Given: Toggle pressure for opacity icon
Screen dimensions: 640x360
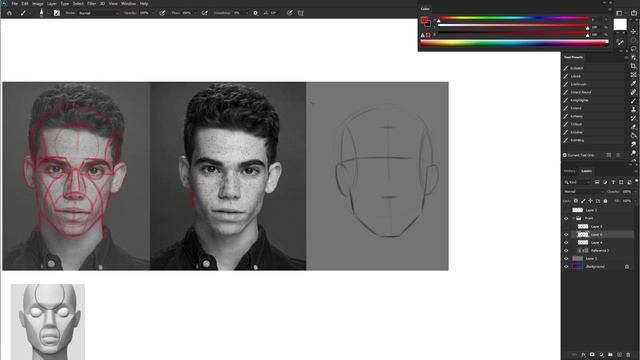Looking at the screenshot, I should [x=162, y=13].
